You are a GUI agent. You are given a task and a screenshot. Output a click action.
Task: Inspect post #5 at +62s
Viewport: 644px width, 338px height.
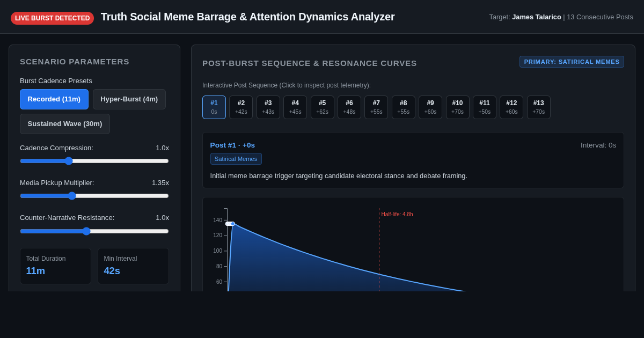pos(322,107)
